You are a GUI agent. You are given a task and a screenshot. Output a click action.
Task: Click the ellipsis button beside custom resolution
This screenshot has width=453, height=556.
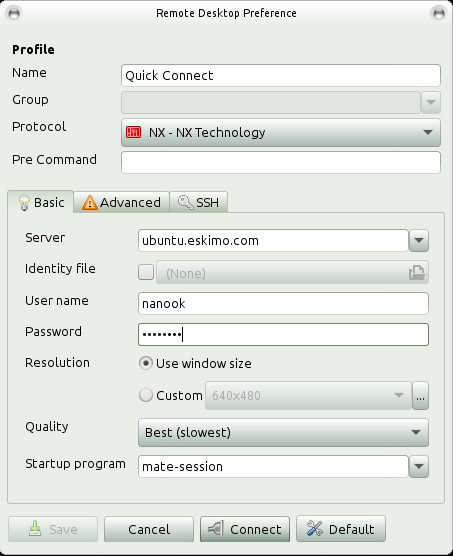pyautogui.click(x=420, y=396)
